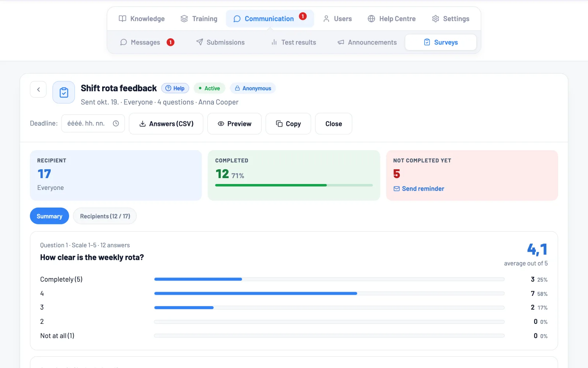Click the Recipient count 17

[x=44, y=174]
